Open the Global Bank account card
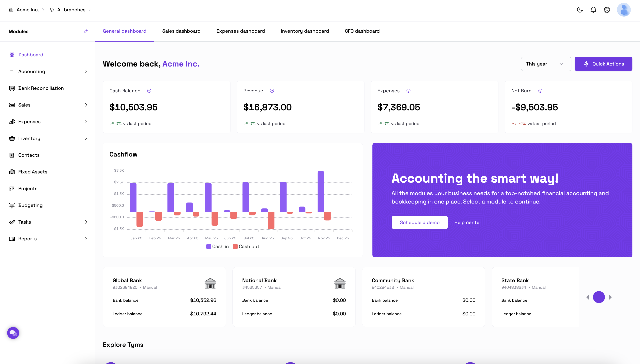This screenshot has width=640, height=364. point(164,297)
